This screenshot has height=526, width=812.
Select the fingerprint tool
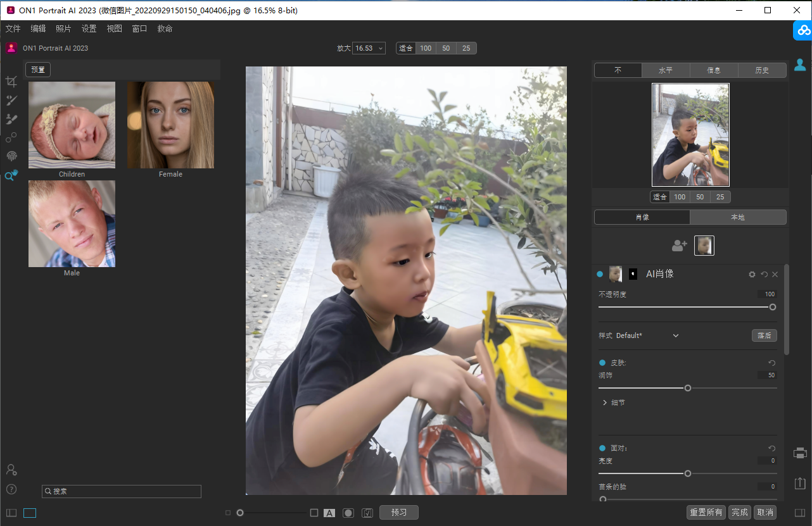coord(11,156)
